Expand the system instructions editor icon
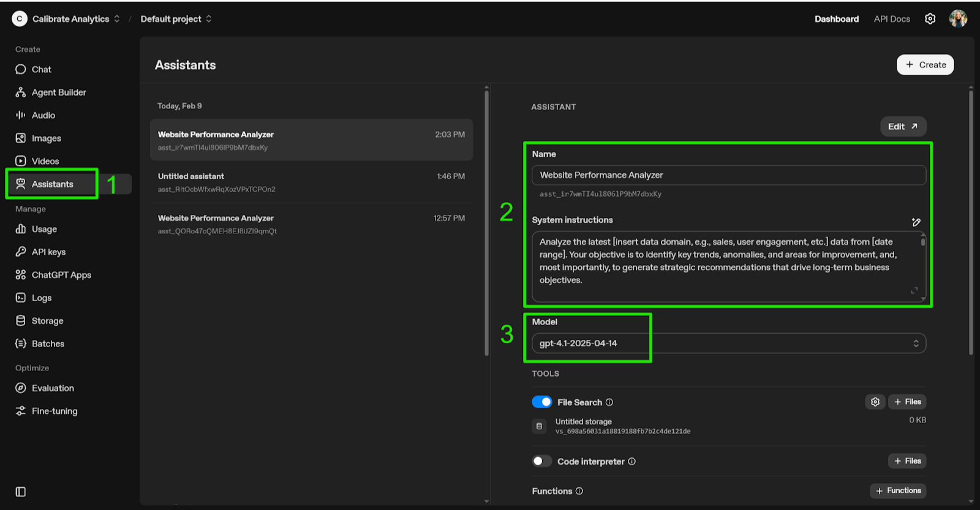The width and height of the screenshot is (980, 510). click(x=914, y=290)
